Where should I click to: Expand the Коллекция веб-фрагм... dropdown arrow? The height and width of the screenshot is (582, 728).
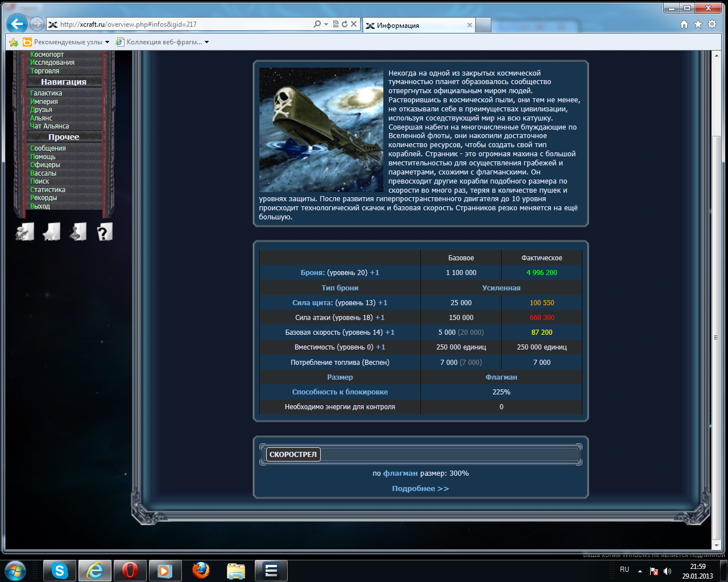tap(206, 42)
